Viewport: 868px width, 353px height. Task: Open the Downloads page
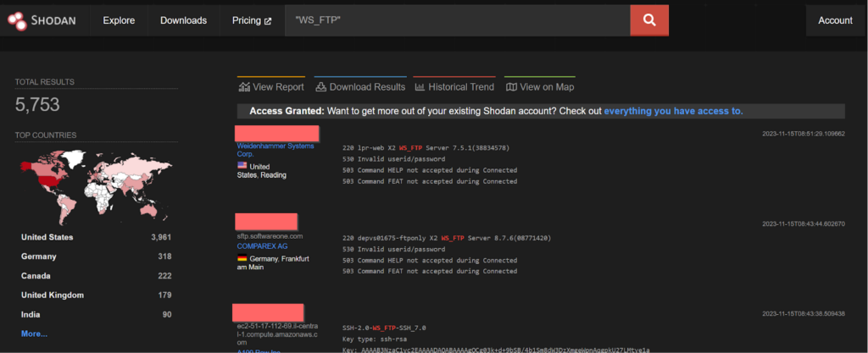coord(183,20)
